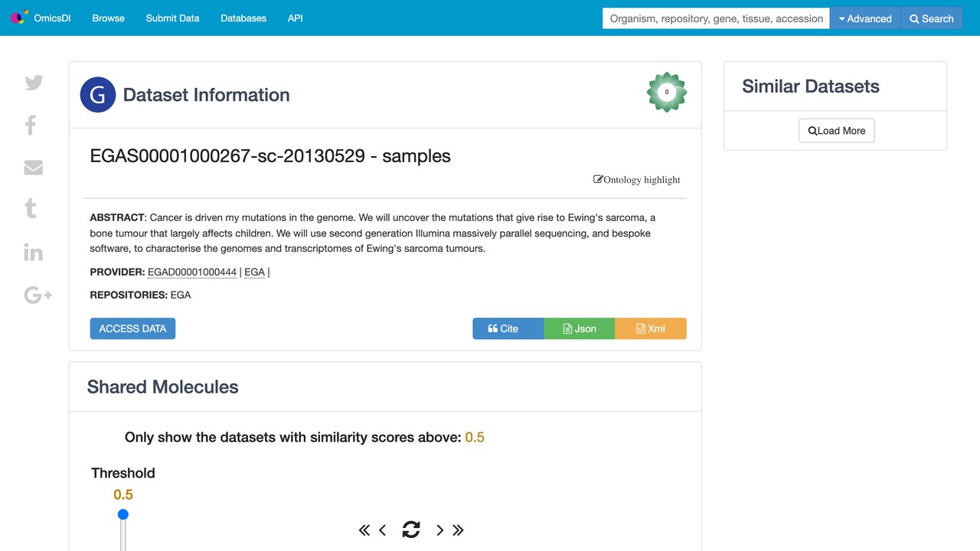
Task: Focus the organism search input field
Action: click(x=716, y=18)
